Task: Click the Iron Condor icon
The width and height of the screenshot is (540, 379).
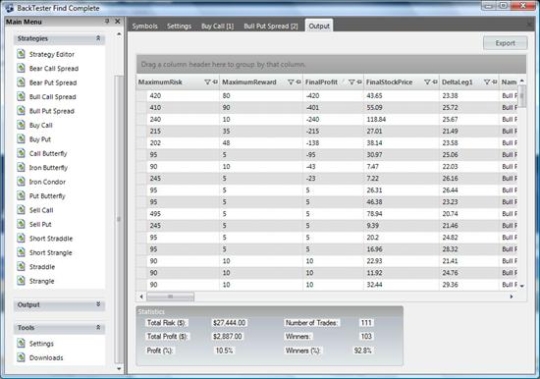Action: 21,181
